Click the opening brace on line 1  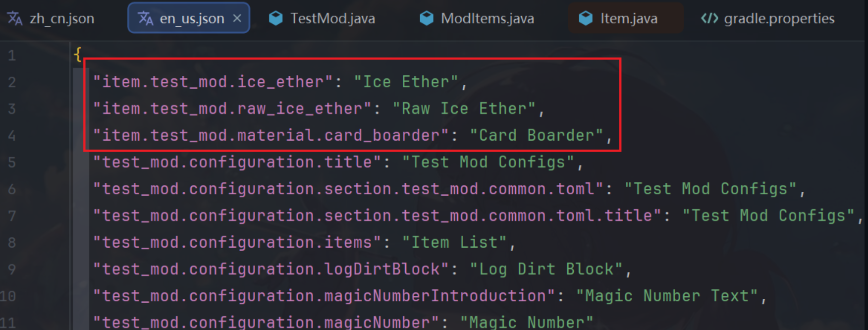(x=78, y=54)
